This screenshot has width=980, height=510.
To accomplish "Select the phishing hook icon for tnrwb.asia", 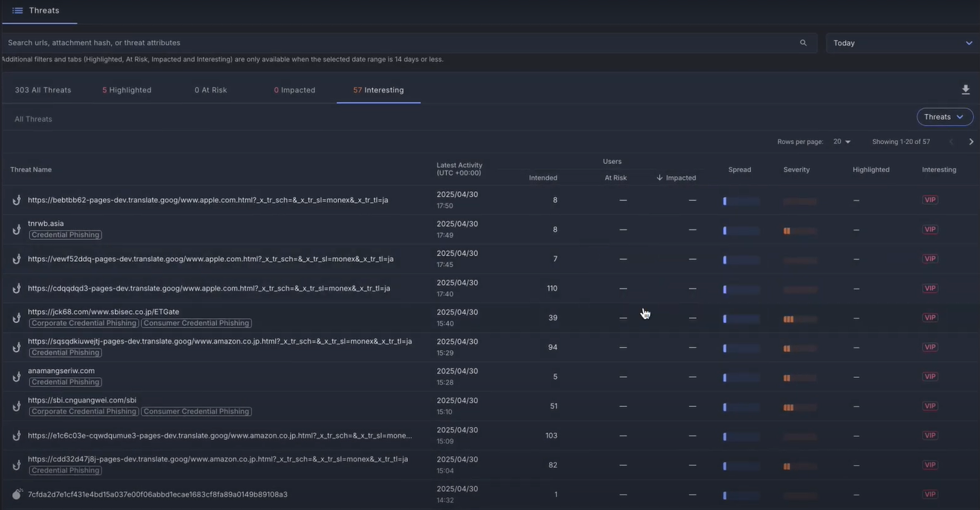I will click(16, 229).
